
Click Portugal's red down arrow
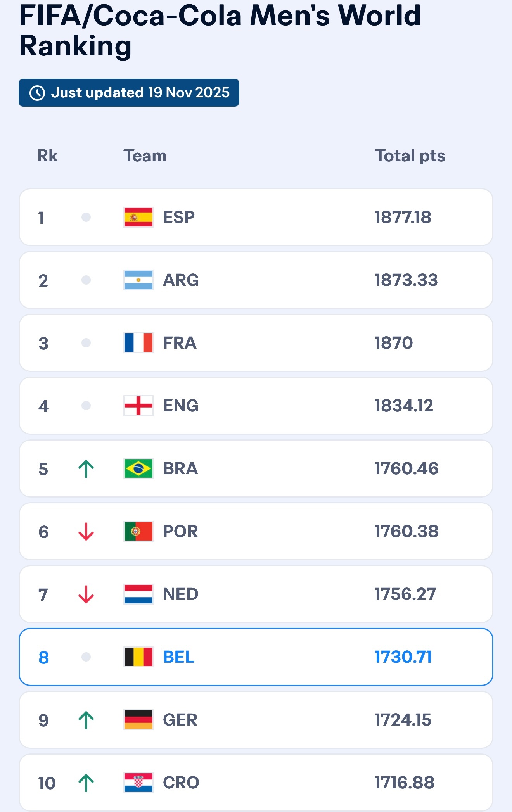point(86,532)
